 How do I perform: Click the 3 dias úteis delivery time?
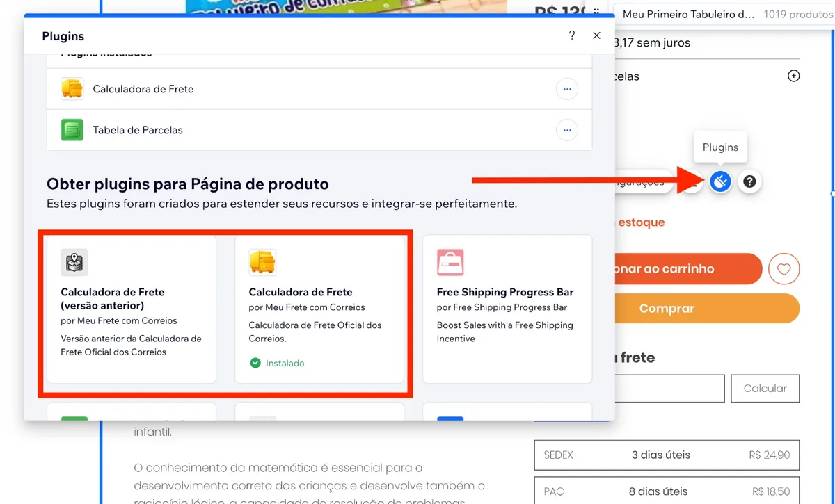(661, 455)
